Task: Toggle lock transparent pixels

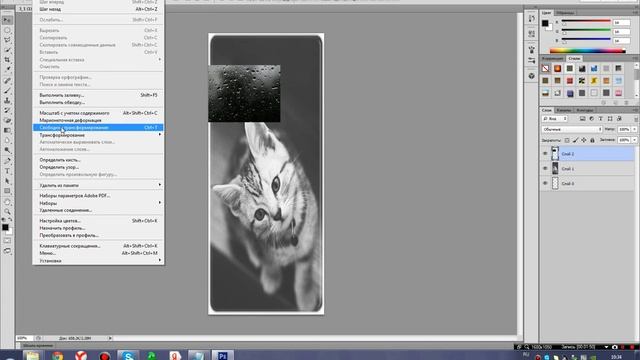Action: [567, 140]
